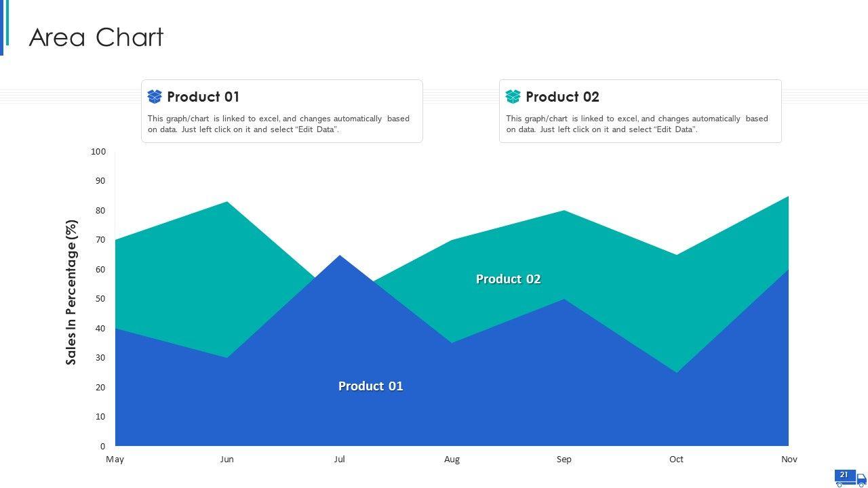Click the Sep label on the x-axis
Viewport: 868px width, 488px height.
click(x=564, y=460)
